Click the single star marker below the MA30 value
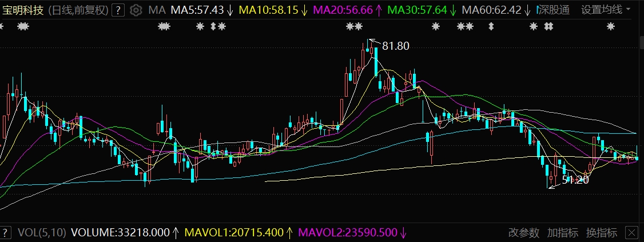The image size is (644, 242). pyautogui.click(x=436, y=26)
